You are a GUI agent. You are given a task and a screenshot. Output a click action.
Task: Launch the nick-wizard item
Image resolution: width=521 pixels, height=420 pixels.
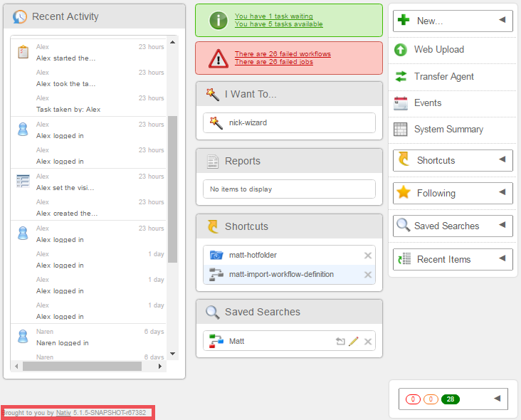[248, 123]
